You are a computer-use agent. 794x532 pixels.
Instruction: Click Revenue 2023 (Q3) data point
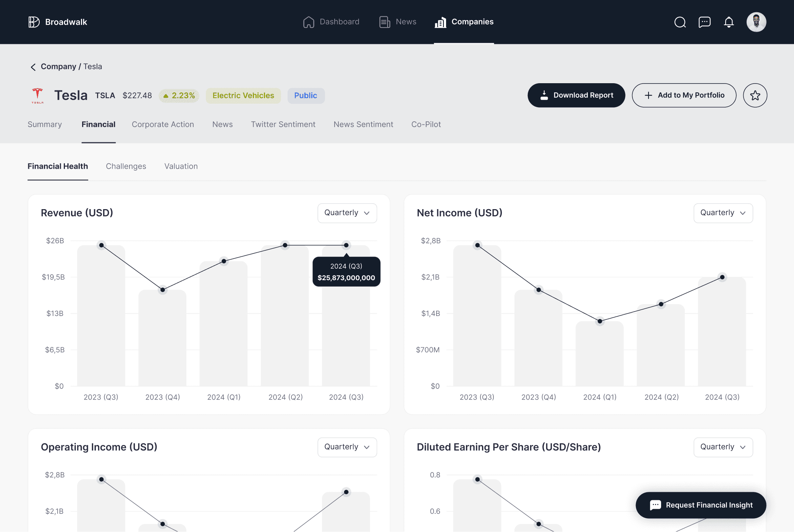(x=101, y=245)
